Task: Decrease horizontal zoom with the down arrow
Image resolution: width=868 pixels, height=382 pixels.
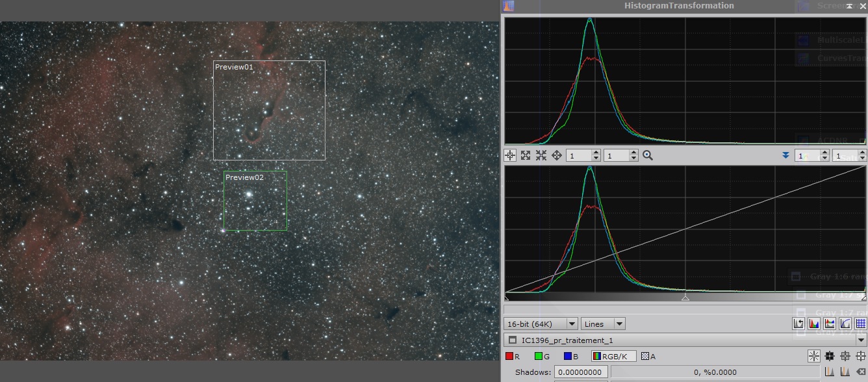Action: pos(596,159)
